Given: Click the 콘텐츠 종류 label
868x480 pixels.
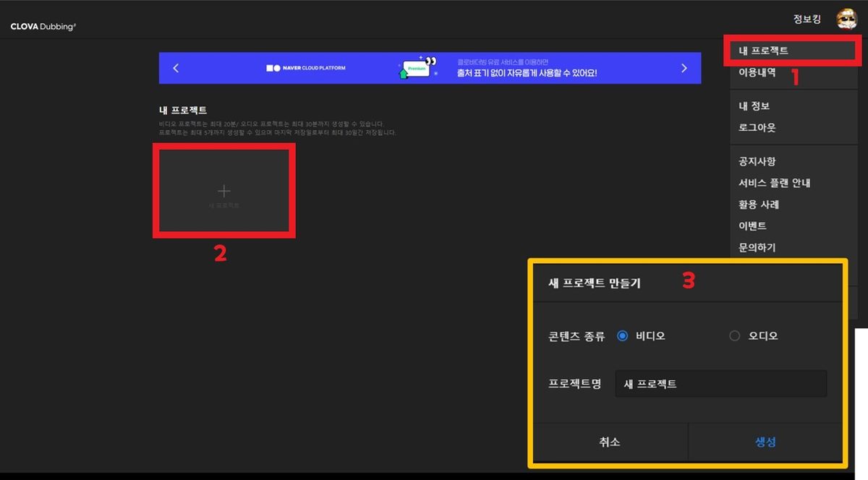Looking at the screenshot, I should coord(576,336).
